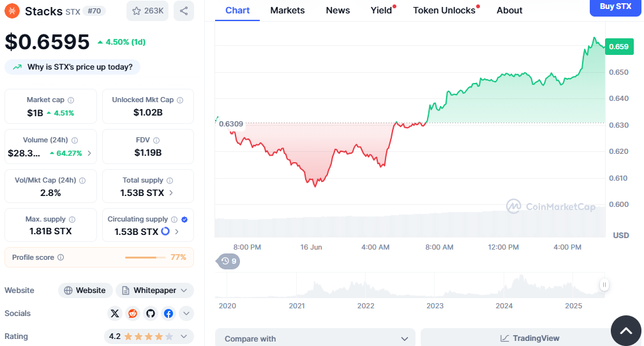
Task: Click the Buy STX button
Action: [615, 6]
